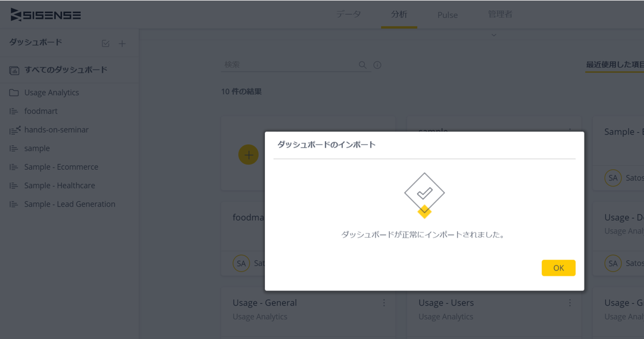Click the OK button in the import dialog
The image size is (644, 339).
[x=558, y=268]
